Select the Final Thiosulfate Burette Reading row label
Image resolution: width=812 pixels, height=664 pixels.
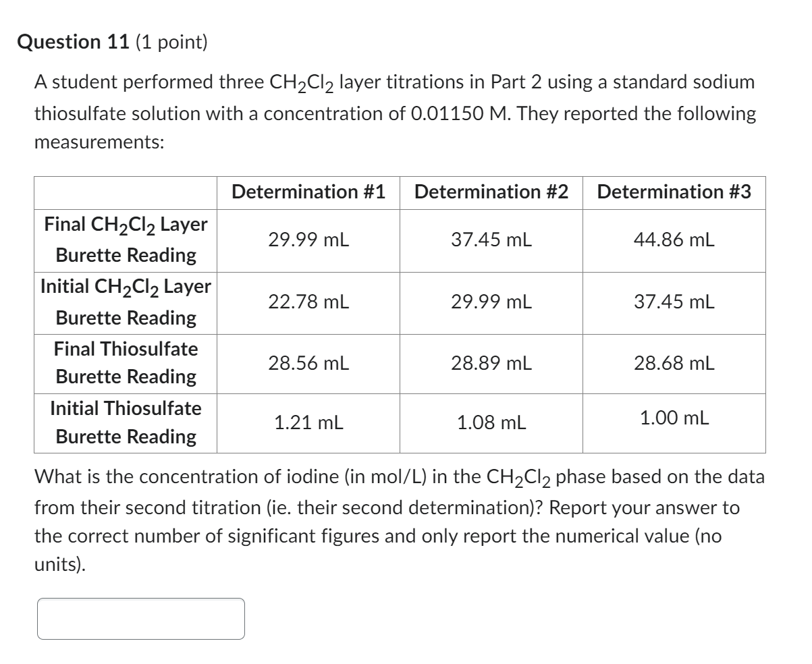125,363
